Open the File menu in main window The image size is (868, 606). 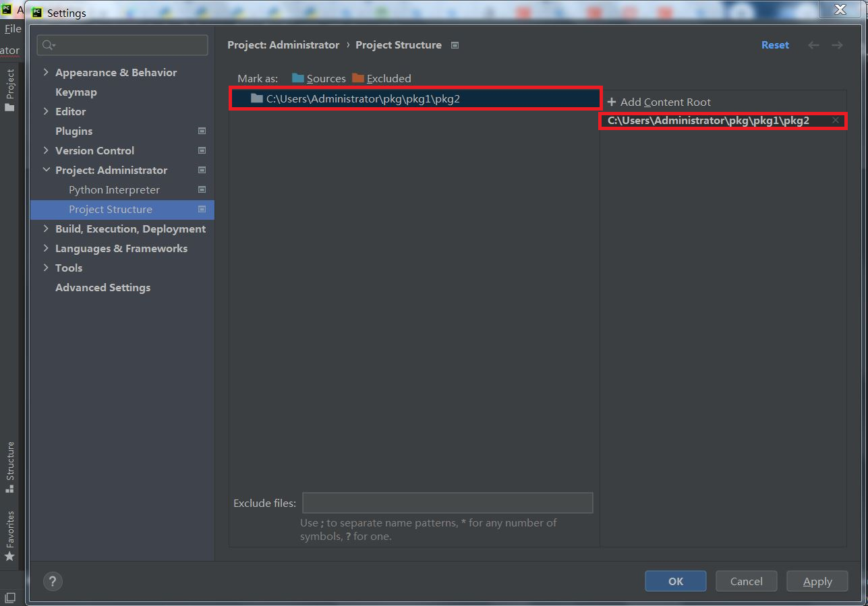tap(12, 29)
